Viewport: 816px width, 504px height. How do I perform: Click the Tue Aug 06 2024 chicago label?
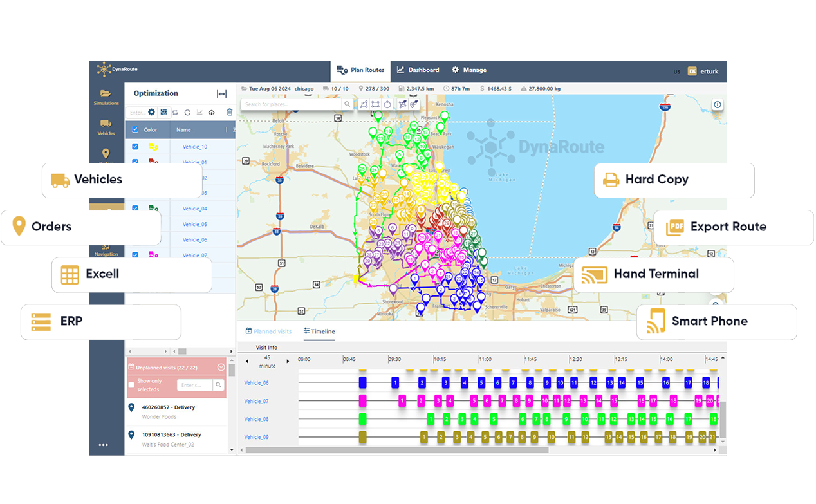point(281,88)
